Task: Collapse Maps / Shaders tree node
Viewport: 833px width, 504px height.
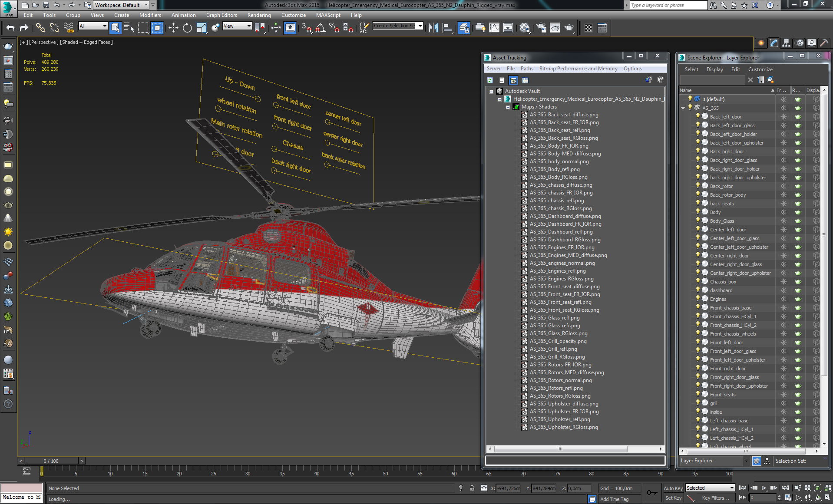Action: [508, 107]
